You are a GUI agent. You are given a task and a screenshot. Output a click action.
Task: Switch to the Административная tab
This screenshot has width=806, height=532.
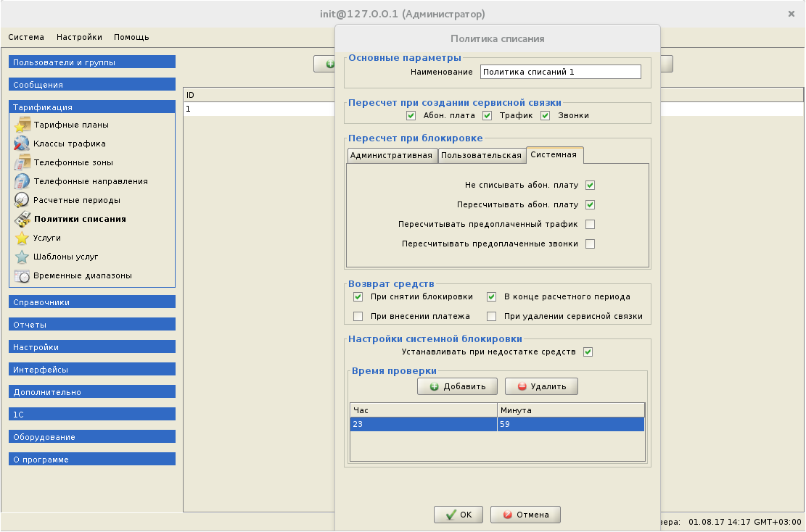pos(392,156)
